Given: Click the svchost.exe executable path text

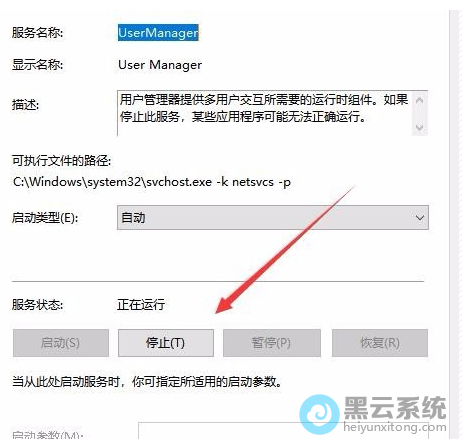Looking at the screenshot, I should tap(152, 182).
